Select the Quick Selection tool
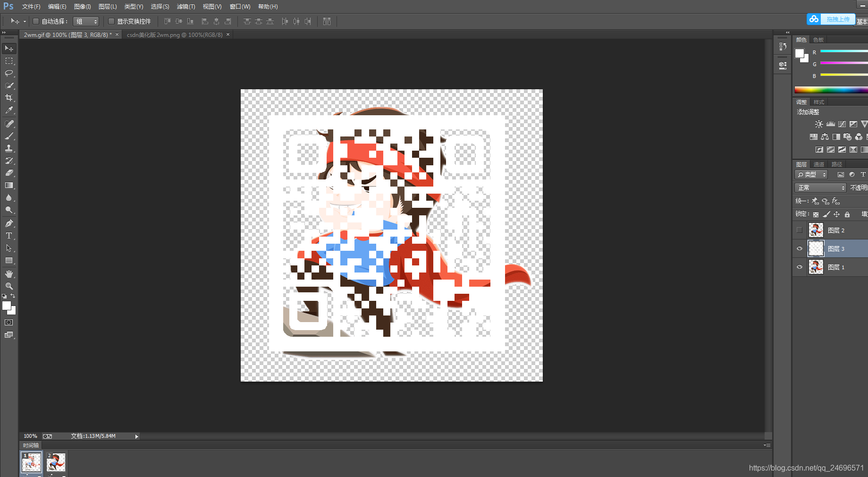Screen dimensions: 868x477 coord(9,85)
